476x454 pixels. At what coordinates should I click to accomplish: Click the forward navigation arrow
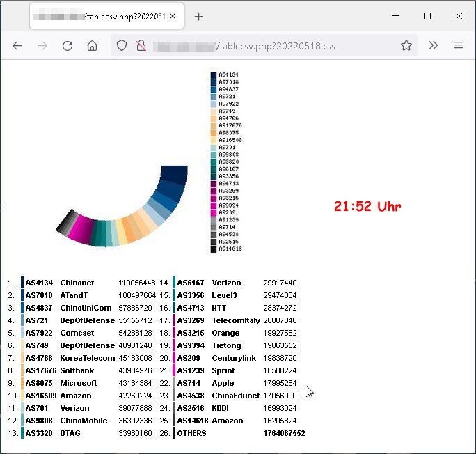(42, 46)
